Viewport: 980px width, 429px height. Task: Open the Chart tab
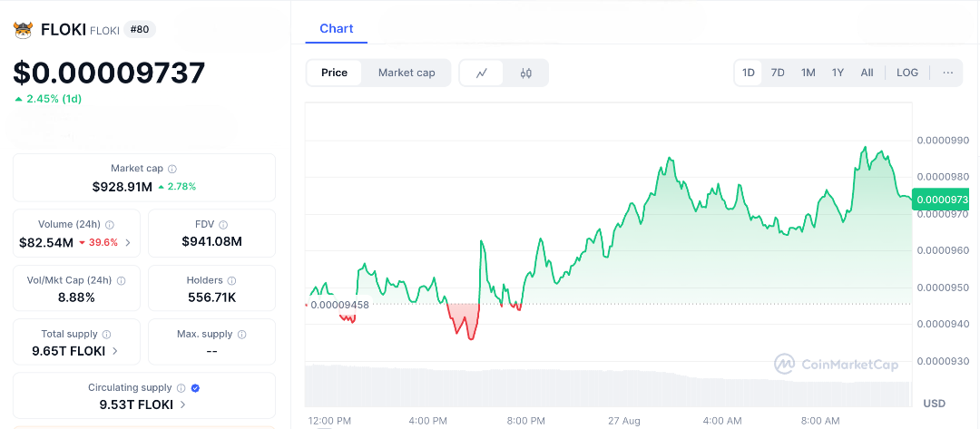pos(336,29)
